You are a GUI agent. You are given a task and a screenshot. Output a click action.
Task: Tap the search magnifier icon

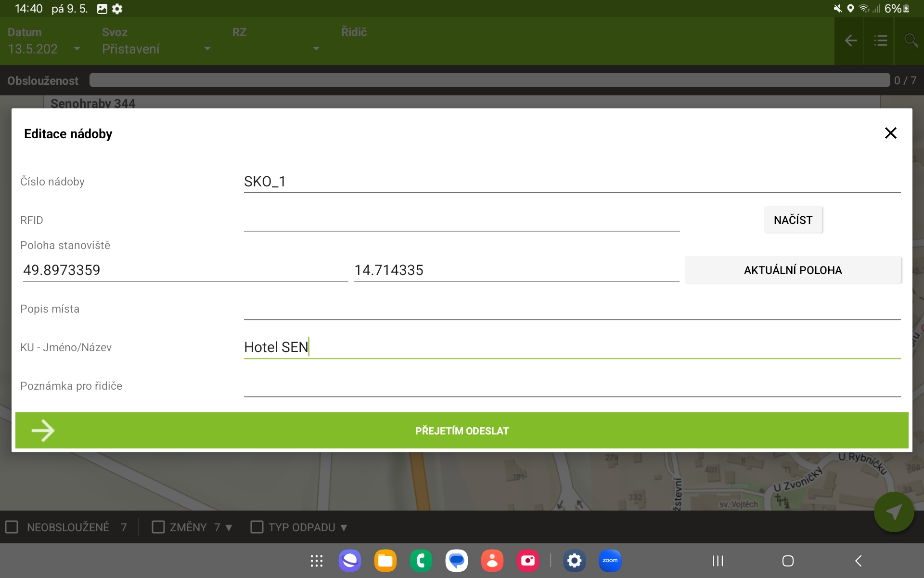click(x=910, y=41)
